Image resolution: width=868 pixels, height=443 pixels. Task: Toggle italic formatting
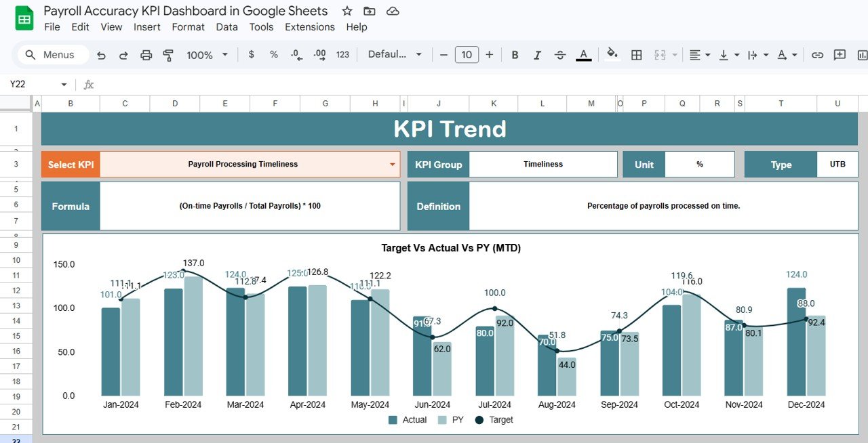[537, 54]
